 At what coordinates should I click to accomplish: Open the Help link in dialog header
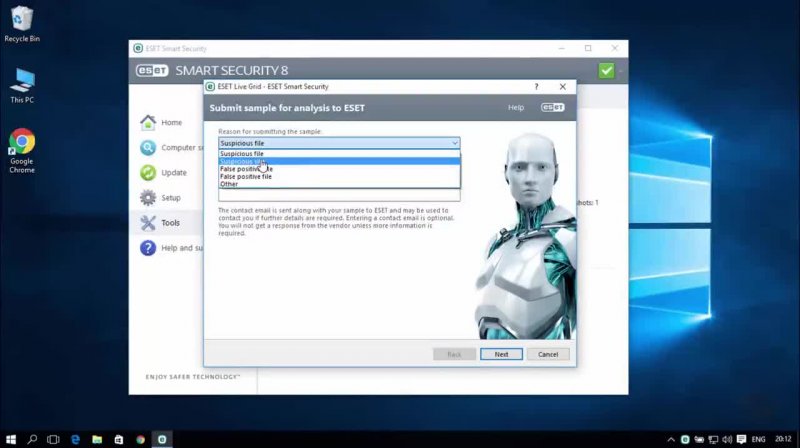point(516,107)
